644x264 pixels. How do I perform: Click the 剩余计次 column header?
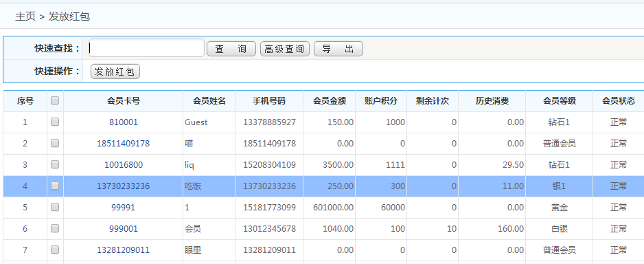point(432,101)
